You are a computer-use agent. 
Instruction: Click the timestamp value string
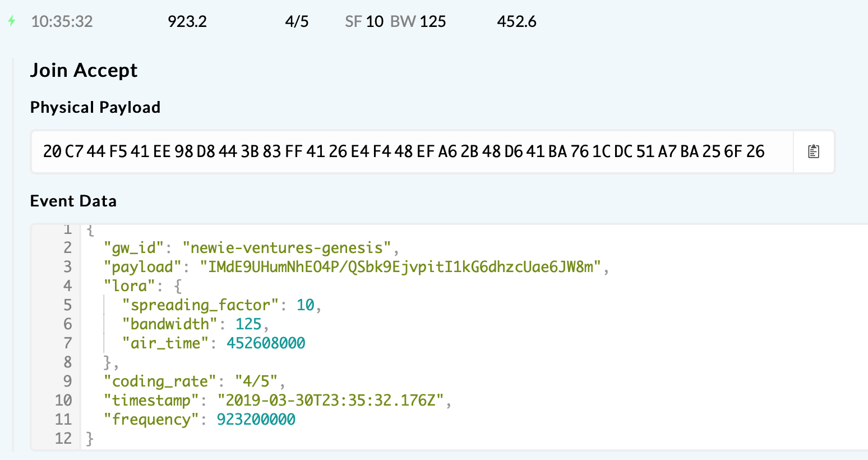pos(331,400)
